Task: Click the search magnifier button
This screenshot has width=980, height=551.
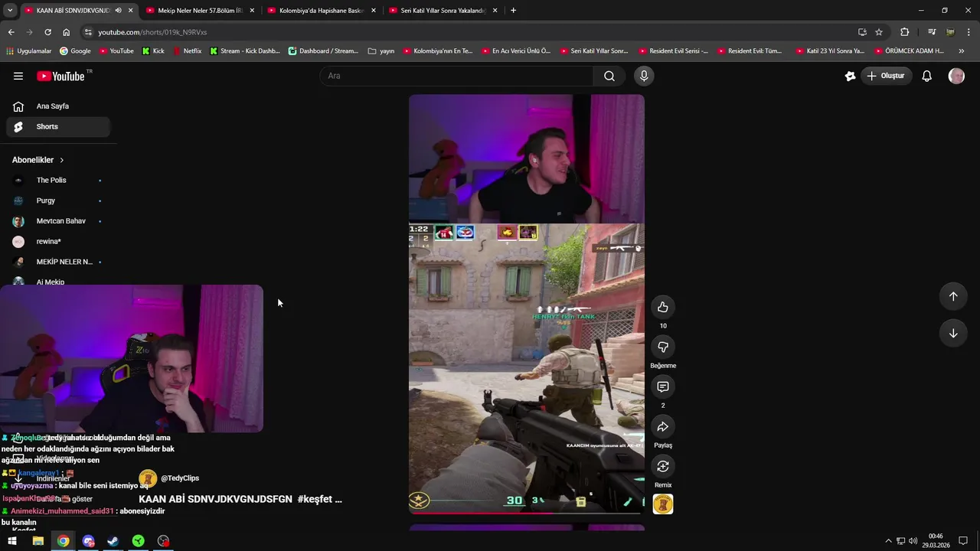Action: (609, 76)
